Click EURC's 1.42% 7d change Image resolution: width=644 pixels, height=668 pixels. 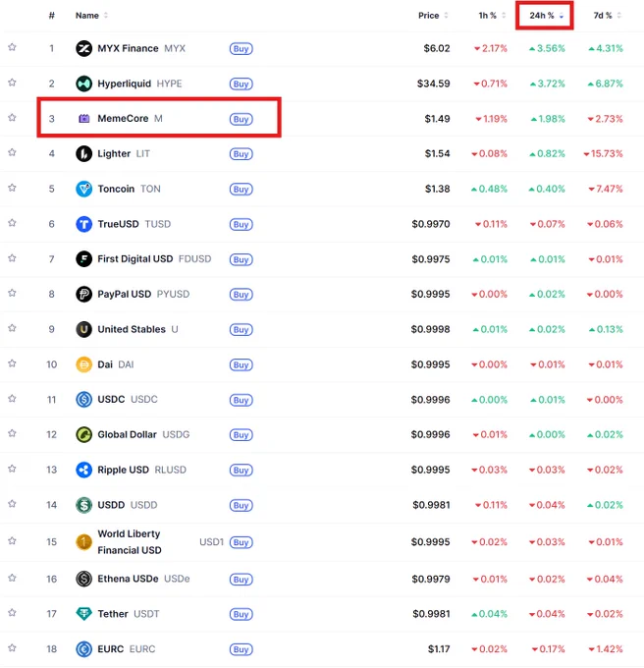(606, 649)
